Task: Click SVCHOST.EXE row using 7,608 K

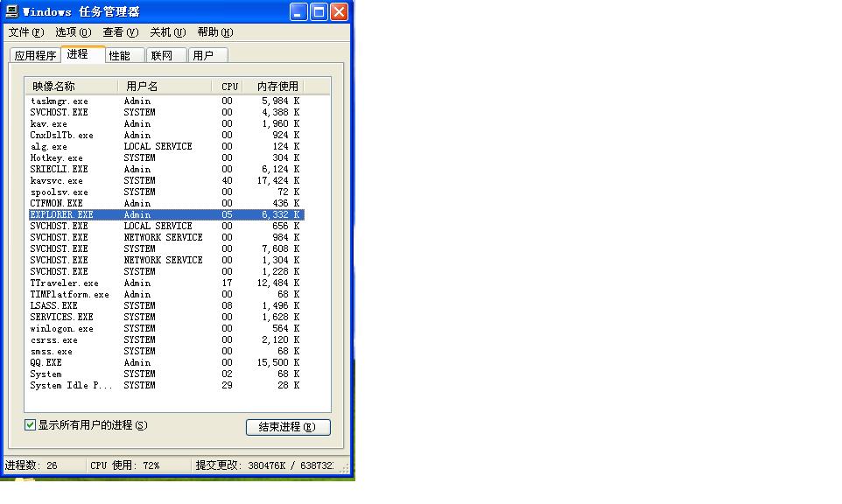Action: [x=165, y=249]
